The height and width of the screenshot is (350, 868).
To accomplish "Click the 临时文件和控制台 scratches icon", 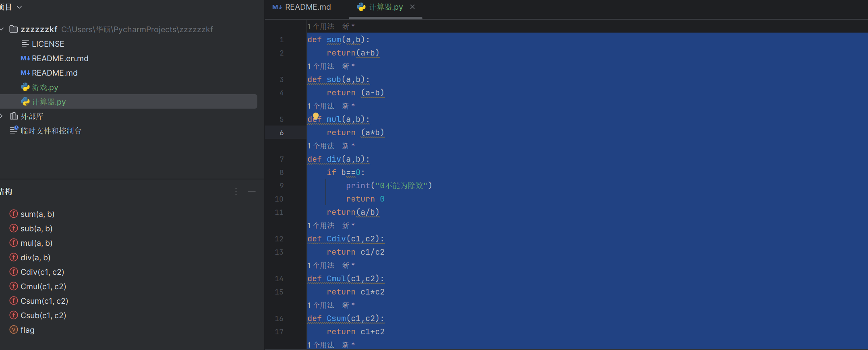I will 14,130.
